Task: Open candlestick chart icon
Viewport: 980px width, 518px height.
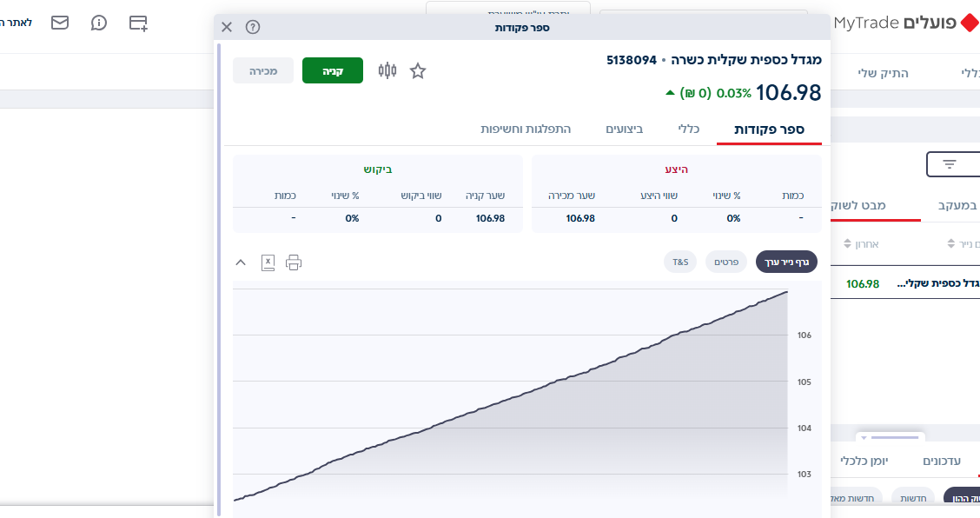Action: pos(387,70)
